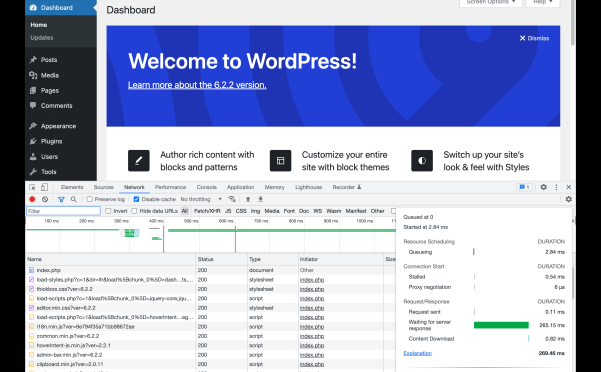The height and width of the screenshot is (372, 601).
Task: Click the Dashboard menu item in sidebar
Action: pyautogui.click(x=61, y=8)
